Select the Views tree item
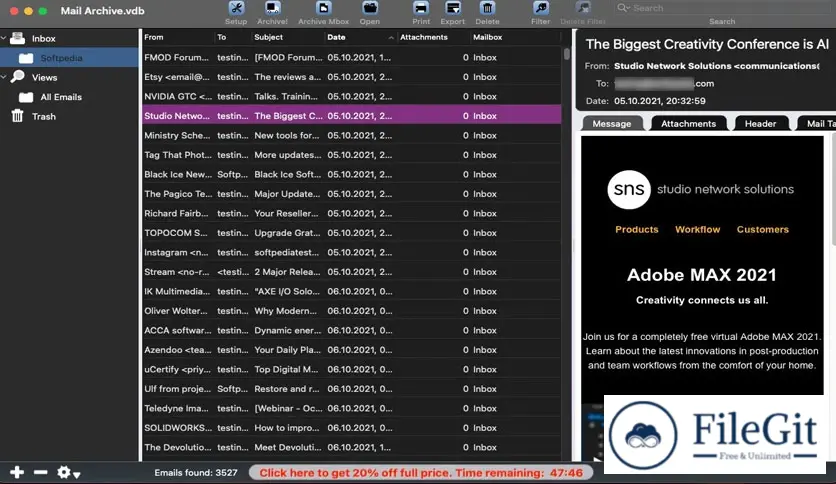836x484 pixels. 44,77
